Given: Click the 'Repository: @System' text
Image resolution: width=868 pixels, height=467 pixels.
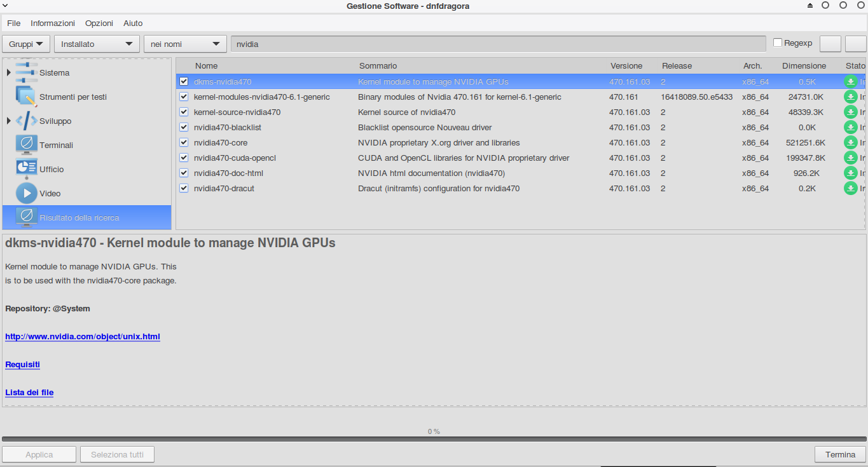Looking at the screenshot, I should pyautogui.click(x=48, y=308).
